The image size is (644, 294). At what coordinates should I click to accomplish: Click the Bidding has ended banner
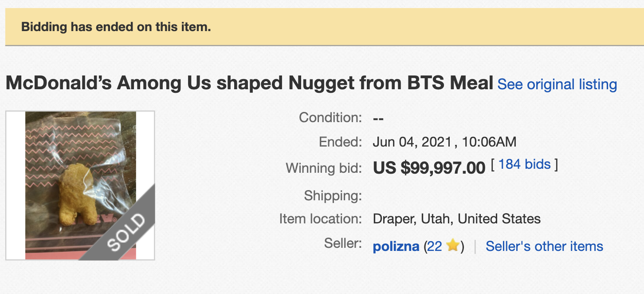click(325, 27)
